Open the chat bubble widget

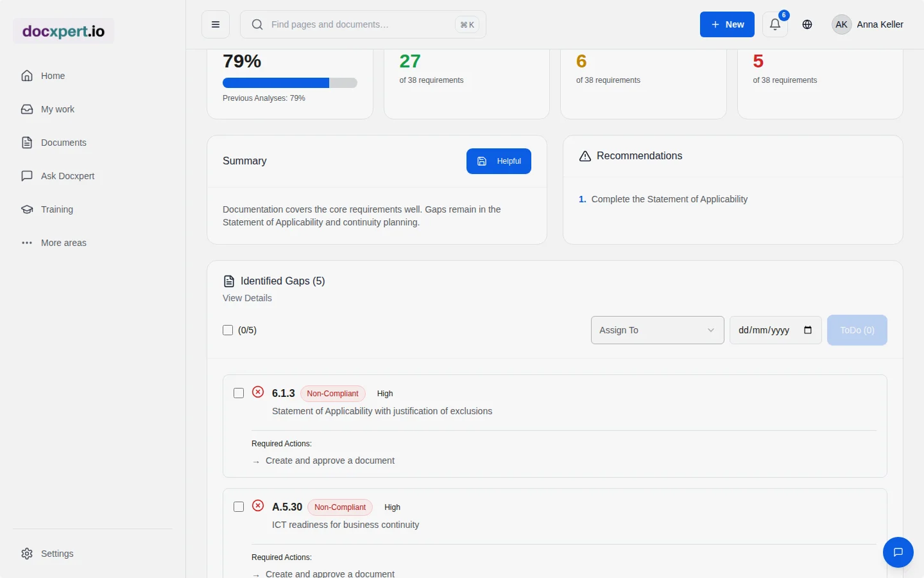point(898,552)
